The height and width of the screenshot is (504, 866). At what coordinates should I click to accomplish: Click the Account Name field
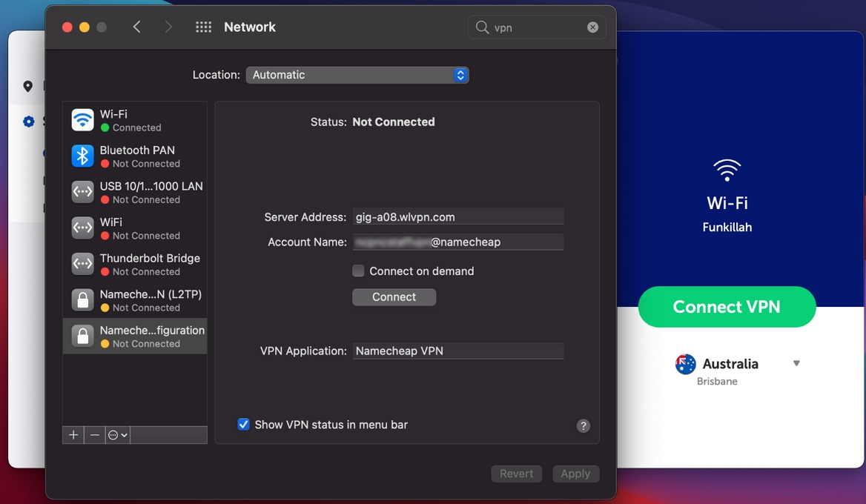click(x=458, y=242)
